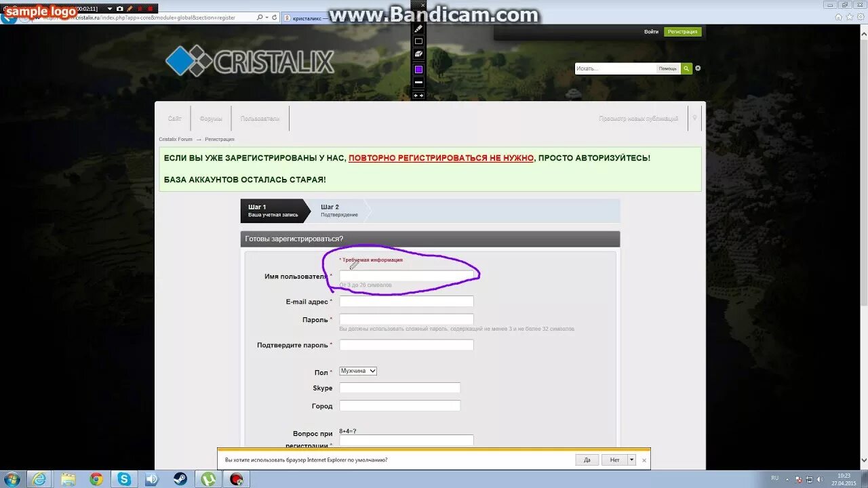Click the refresh icon in the address bar

pyautogui.click(x=274, y=18)
